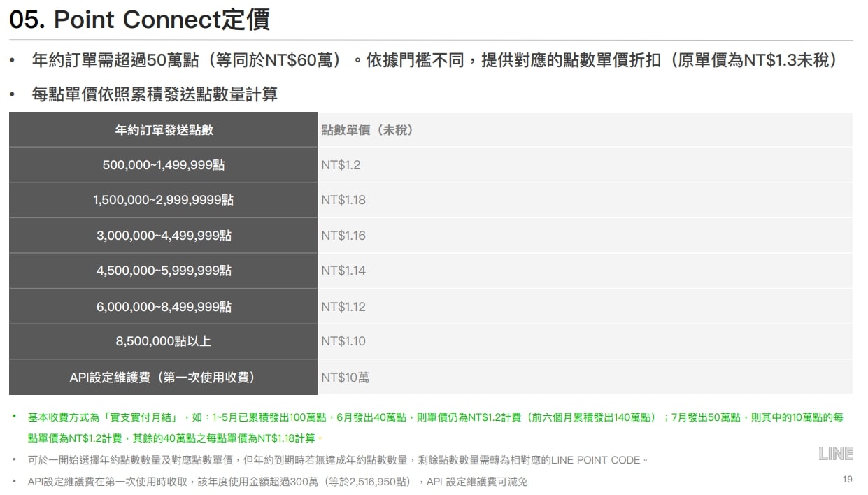
Task: Select the NT$1.18 price cell in table
Action: pyautogui.click(x=343, y=200)
